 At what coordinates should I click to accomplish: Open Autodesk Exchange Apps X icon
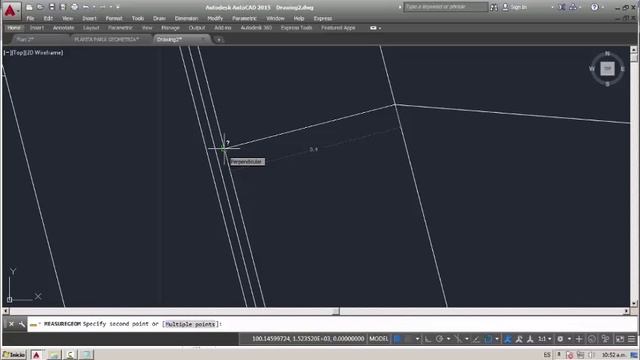[562, 7]
